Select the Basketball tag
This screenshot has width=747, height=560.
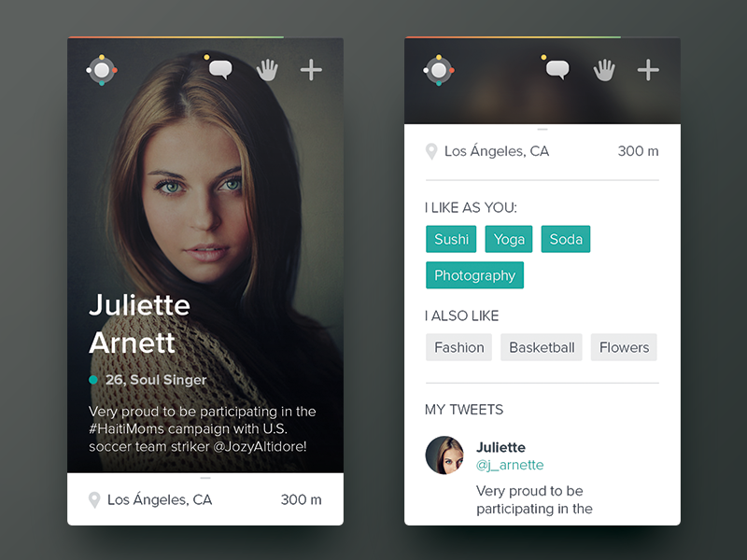coord(542,347)
